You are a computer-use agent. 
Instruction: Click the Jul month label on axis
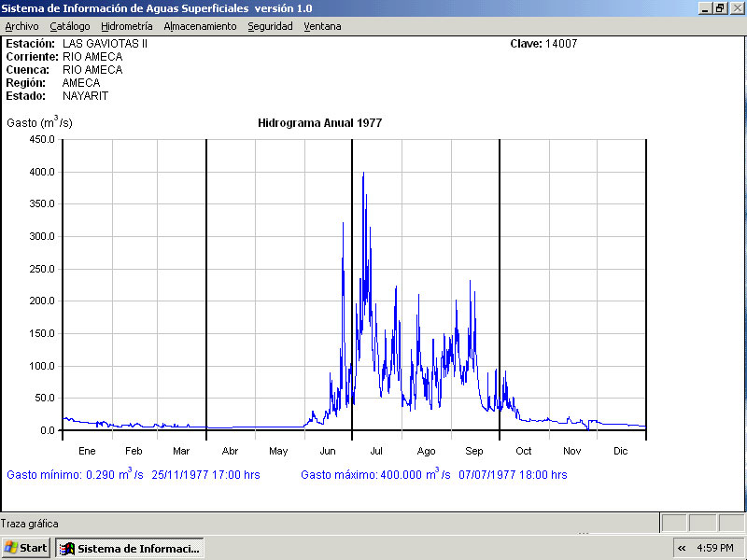pyautogui.click(x=376, y=451)
